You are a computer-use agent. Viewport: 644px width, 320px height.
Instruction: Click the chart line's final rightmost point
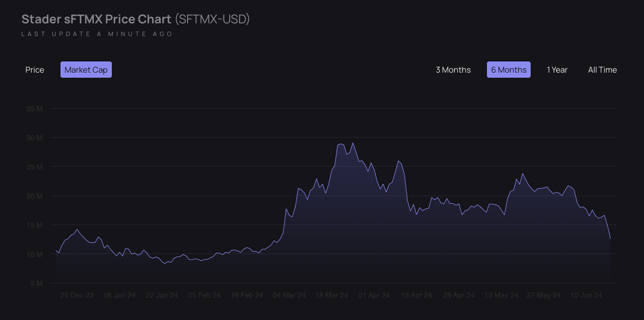pos(610,239)
